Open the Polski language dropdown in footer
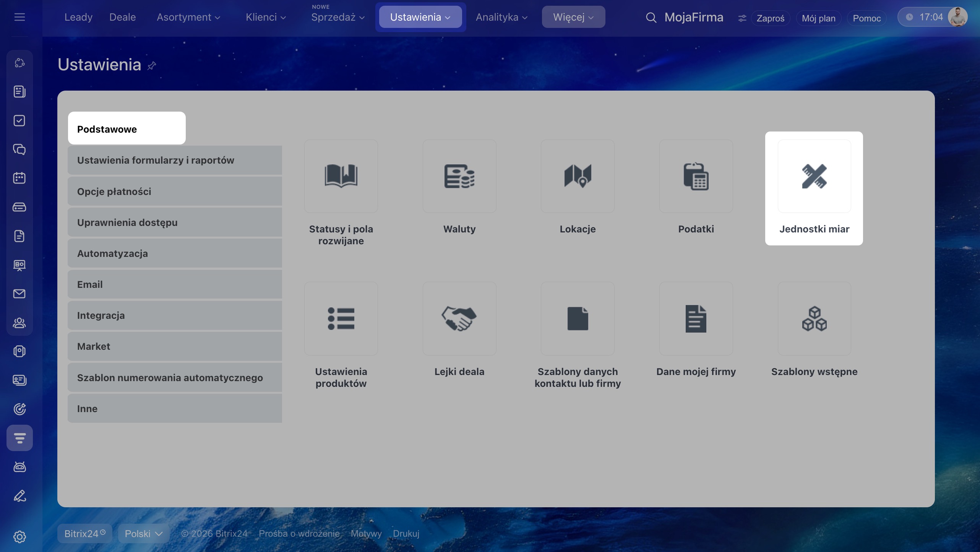Screen dimensions: 980x552 click(x=143, y=534)
